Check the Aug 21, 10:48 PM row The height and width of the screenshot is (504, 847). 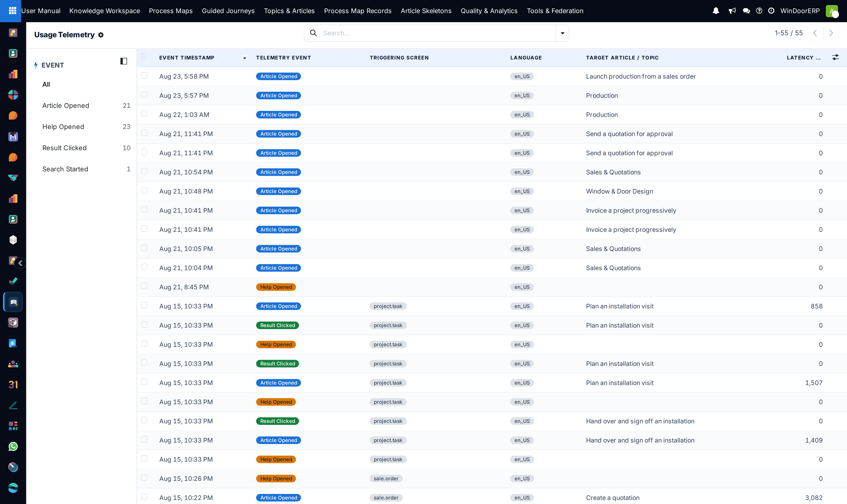[x=144, y=190]
